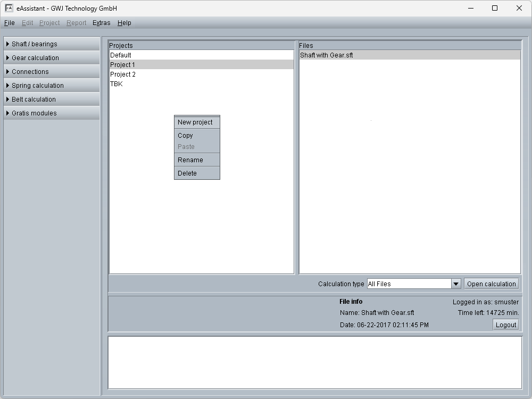The height and width of the screenshot is (399, 532).
Task: Select Copy in the context menu
Action: coord(186,136)
